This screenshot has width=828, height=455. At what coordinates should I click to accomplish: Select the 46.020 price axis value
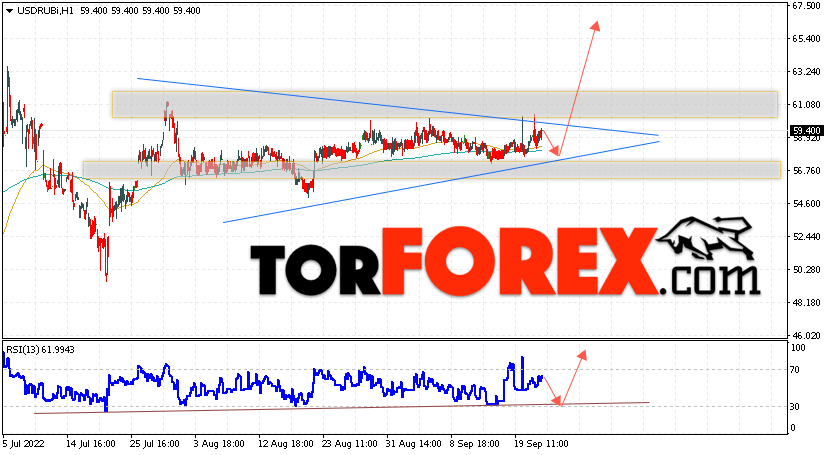coord(806,335)
